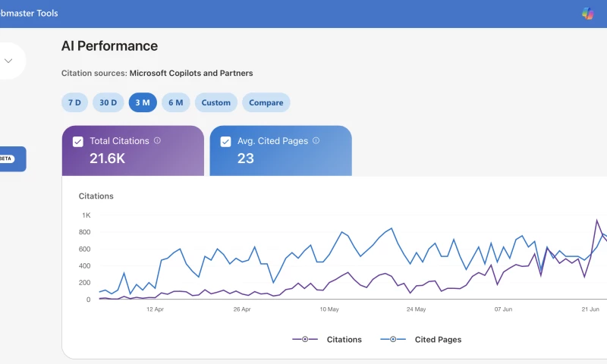Expand the site selector chevron dropdown

[8, 61]
